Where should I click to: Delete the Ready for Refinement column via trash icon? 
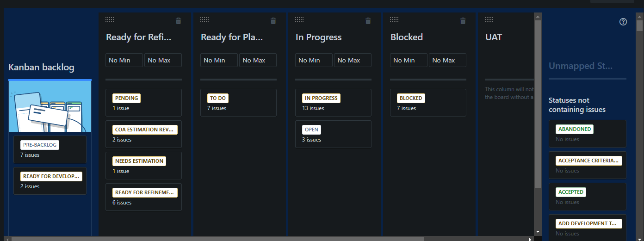179,21
